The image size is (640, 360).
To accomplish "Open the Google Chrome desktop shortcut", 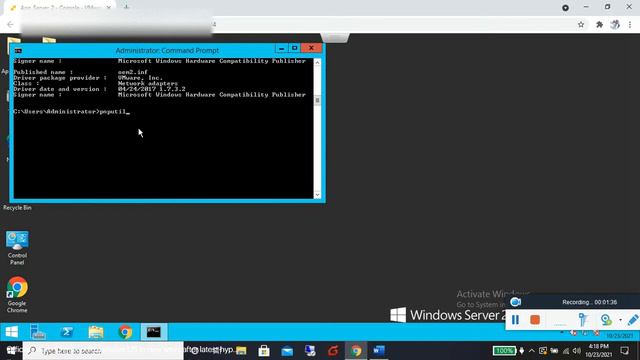I will coord(17,295).
